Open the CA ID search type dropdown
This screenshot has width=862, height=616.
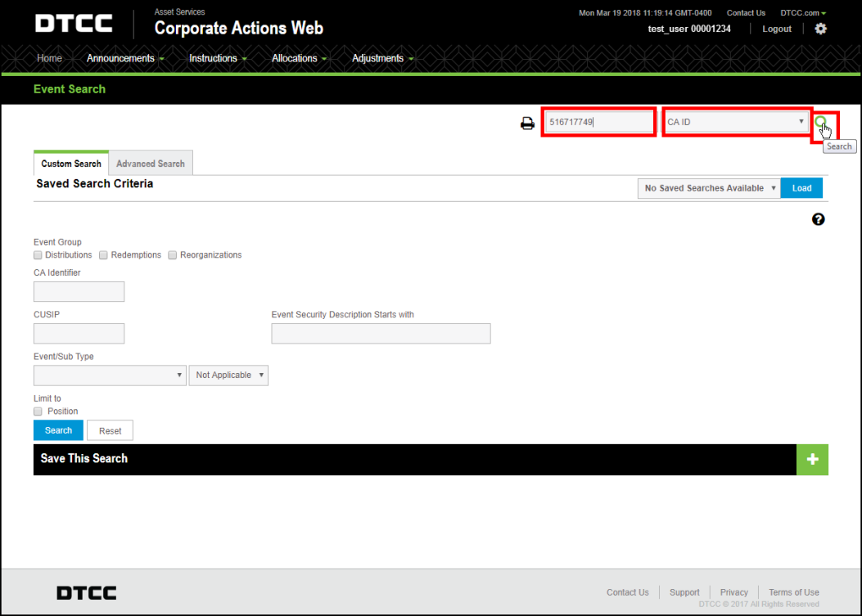736,122
